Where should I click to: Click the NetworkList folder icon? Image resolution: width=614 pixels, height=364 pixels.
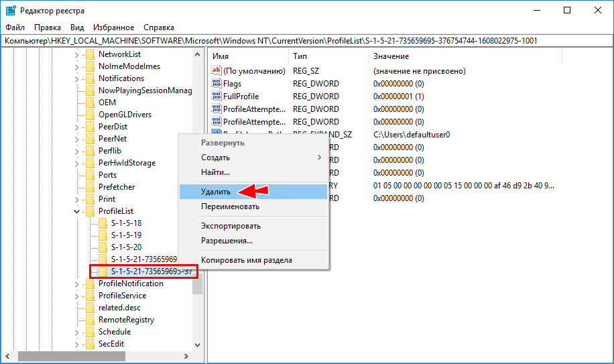[90, 54]
